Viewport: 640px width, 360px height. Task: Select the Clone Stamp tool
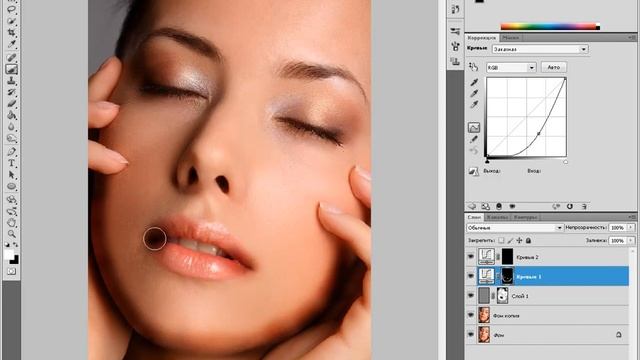pos(11,81)
